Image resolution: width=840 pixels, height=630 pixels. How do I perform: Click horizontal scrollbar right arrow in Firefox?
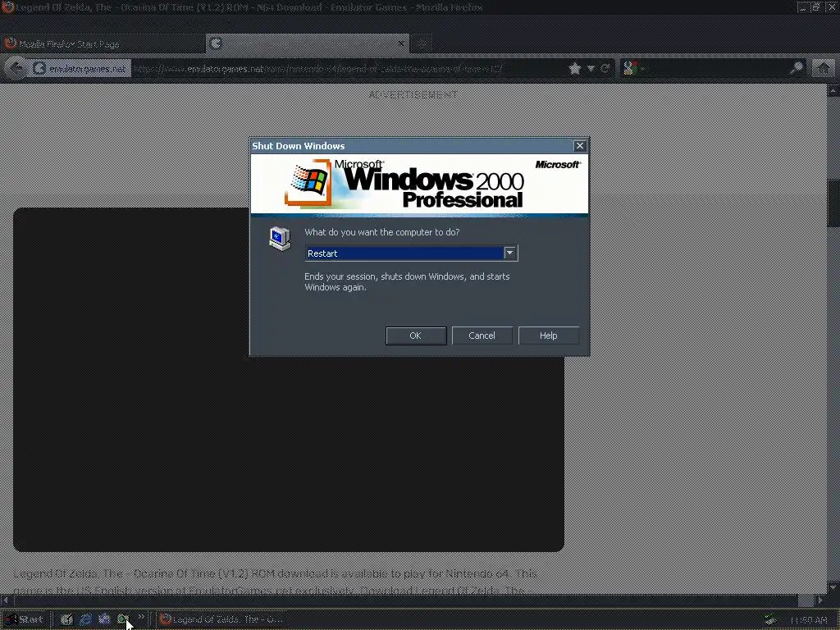tap(820, 600)
